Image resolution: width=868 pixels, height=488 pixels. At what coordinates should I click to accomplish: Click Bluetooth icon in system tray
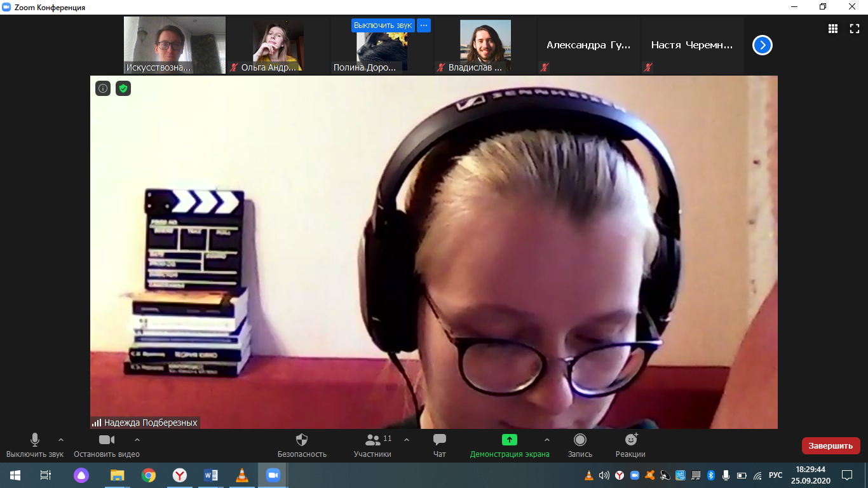click(711, 475)
